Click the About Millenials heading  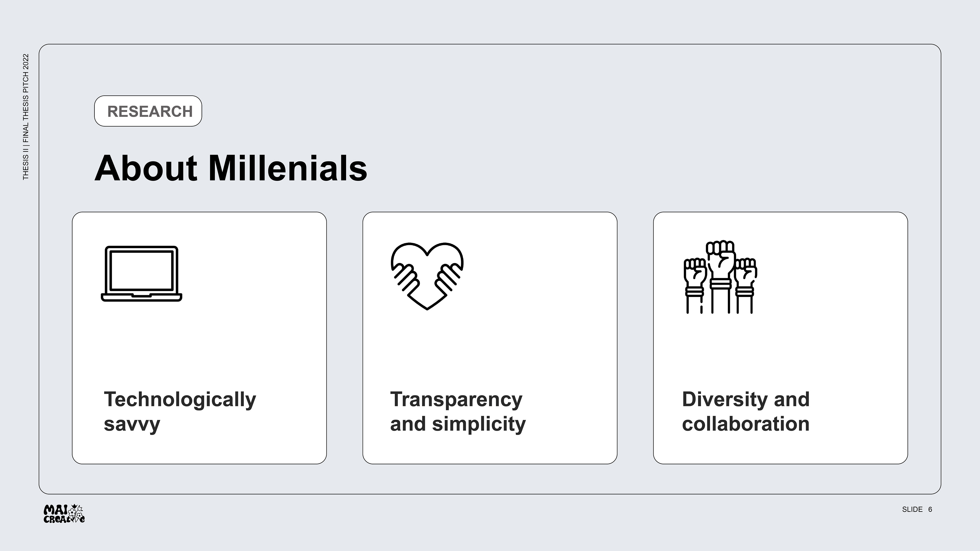click(231, 168)
